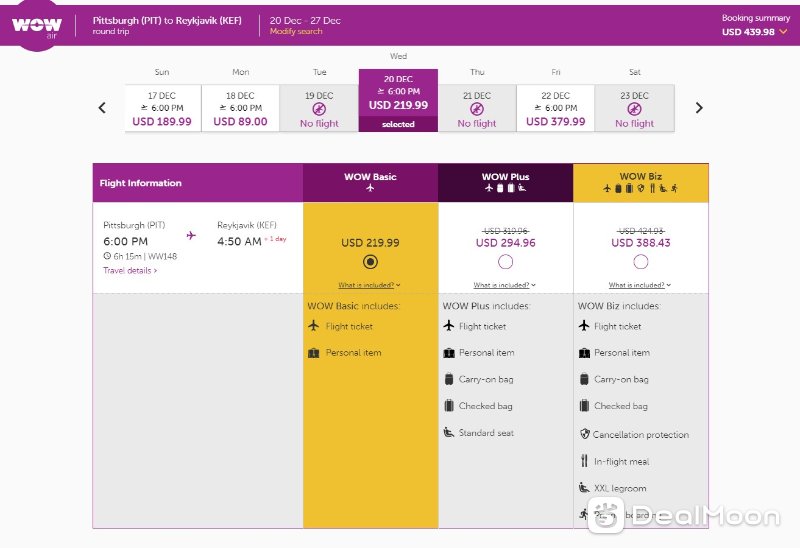800x548 pixels.
Task: Click crossed-out WOW Biz original price
Action: (x=640, y=231)
